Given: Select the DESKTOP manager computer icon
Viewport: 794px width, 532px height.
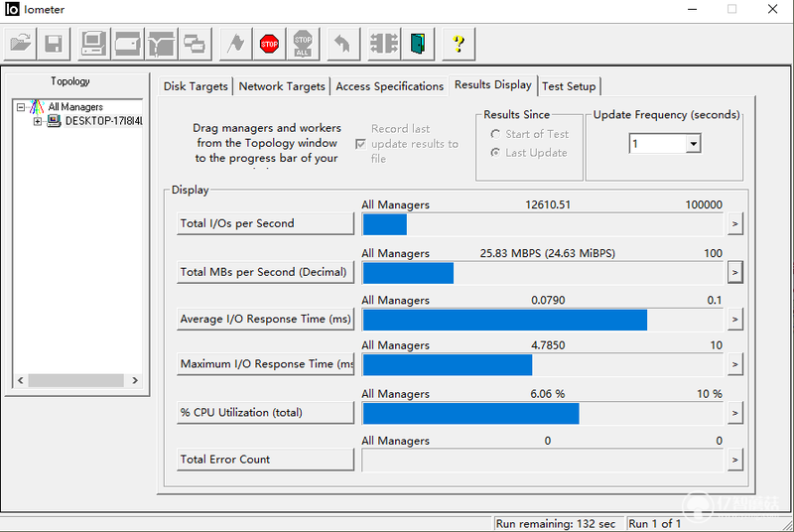Looking at the screenshot, I should (x=54, y=121).
